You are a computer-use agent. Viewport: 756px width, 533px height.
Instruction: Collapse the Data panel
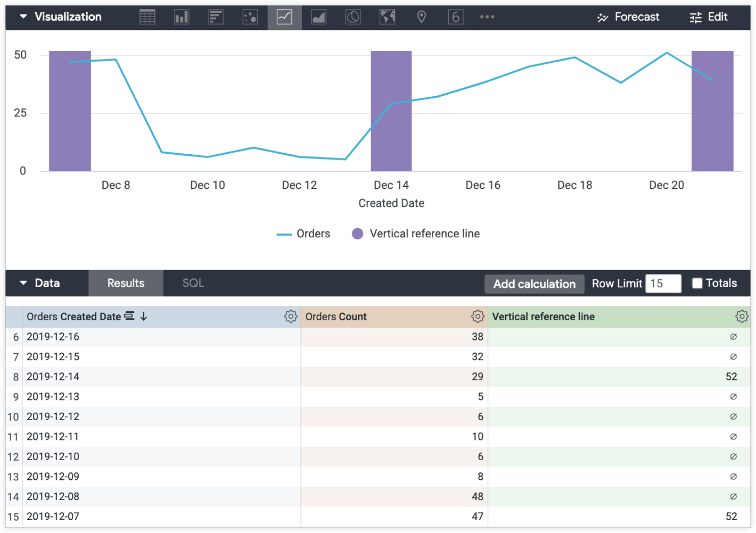pyautogui.click(x=23, y=283)
